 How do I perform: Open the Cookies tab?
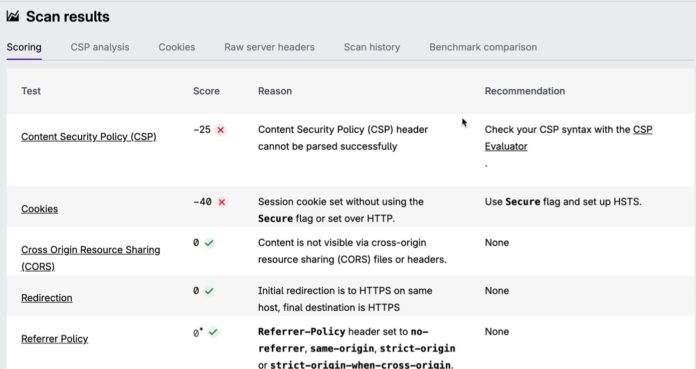pyautogui.click(x=177, y=47)
